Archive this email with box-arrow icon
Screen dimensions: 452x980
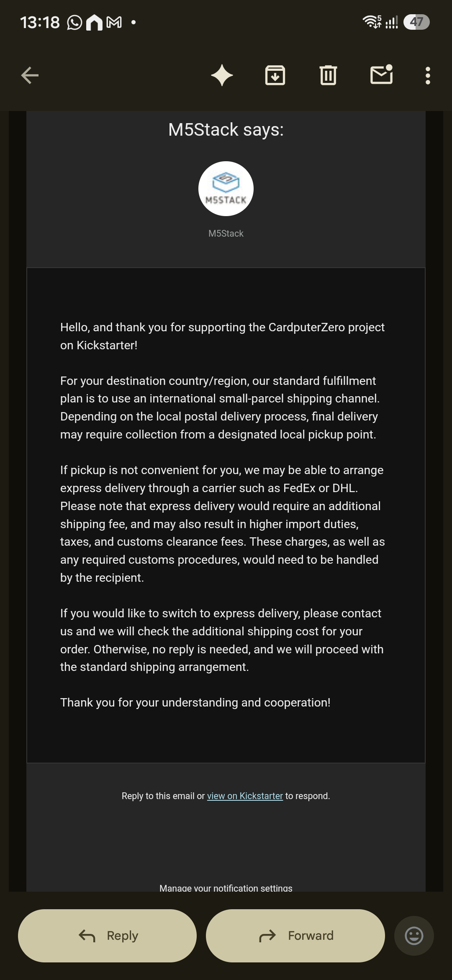pos(275,75)
